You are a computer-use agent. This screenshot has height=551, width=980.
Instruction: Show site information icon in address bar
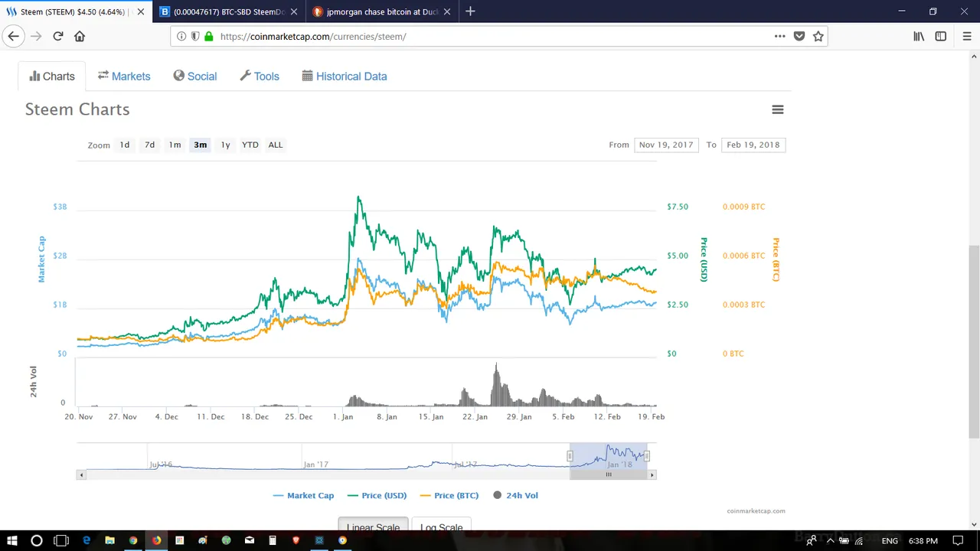tap(181, 36)
